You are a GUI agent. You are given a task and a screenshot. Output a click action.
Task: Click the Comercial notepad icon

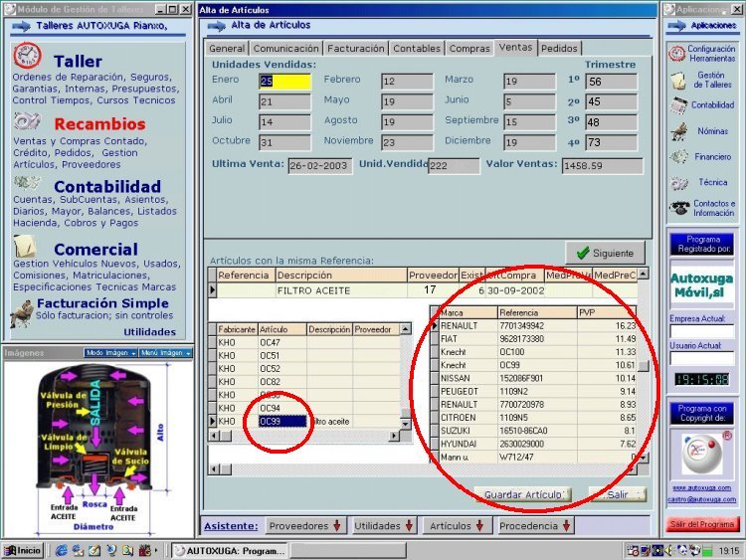click(x=25, y=246)
